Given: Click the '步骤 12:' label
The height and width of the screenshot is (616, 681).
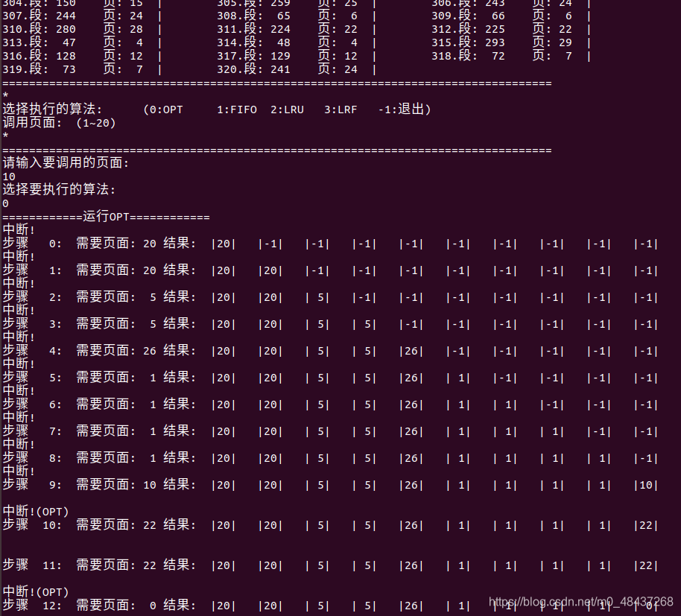Looking at the screenshot, I should tap(32, 606).
